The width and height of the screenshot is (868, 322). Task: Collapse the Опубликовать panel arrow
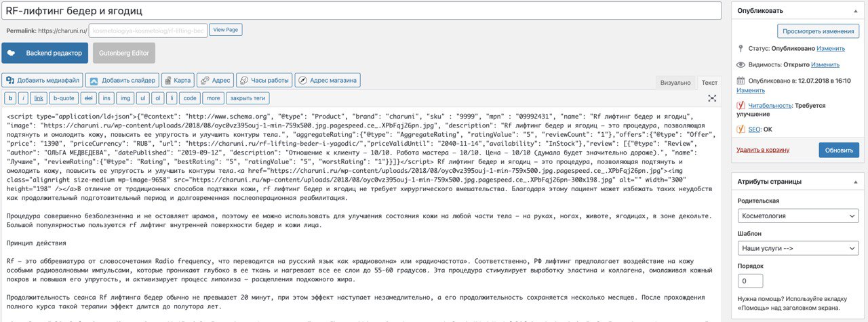856,11
